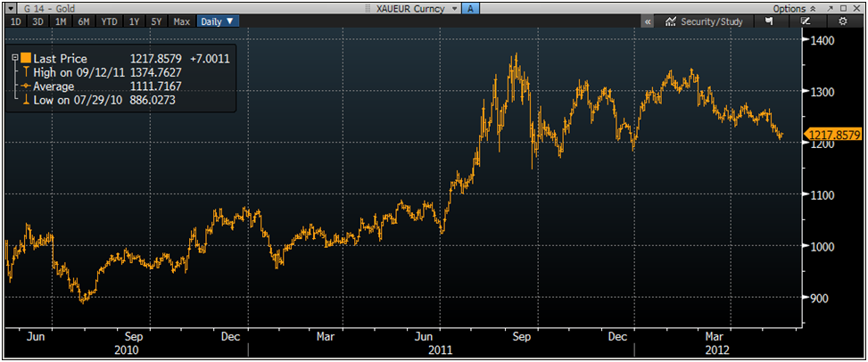Image resolution: width=868 pixels, height=362 pixels.
Task: Open the Daily periodicity dropdown
Action: (x=217, y=21)
